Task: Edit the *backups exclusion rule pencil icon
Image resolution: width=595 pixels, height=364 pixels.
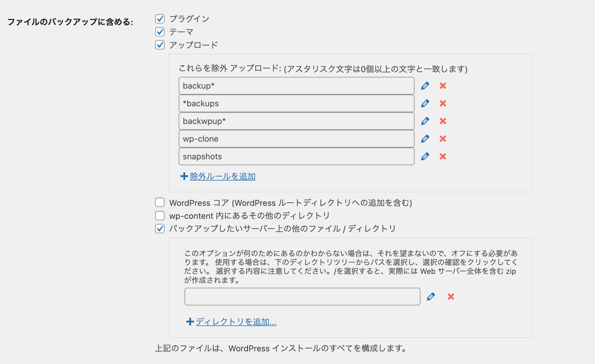Action: click(425, 103)
